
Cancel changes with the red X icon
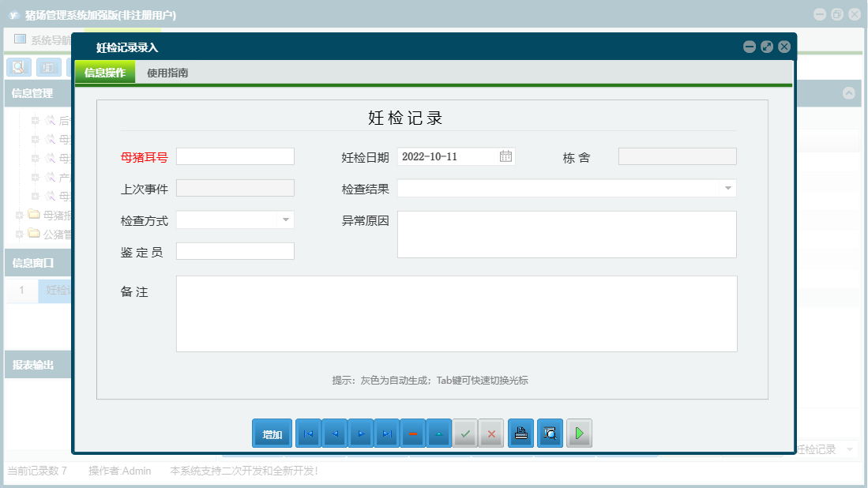(x=490, y=433)
